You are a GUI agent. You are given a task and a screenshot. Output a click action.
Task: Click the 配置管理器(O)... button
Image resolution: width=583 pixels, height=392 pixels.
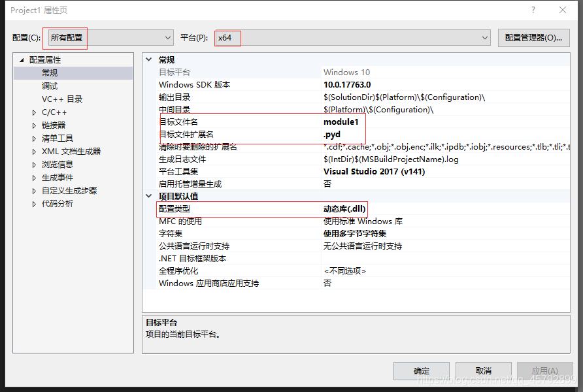533,38
